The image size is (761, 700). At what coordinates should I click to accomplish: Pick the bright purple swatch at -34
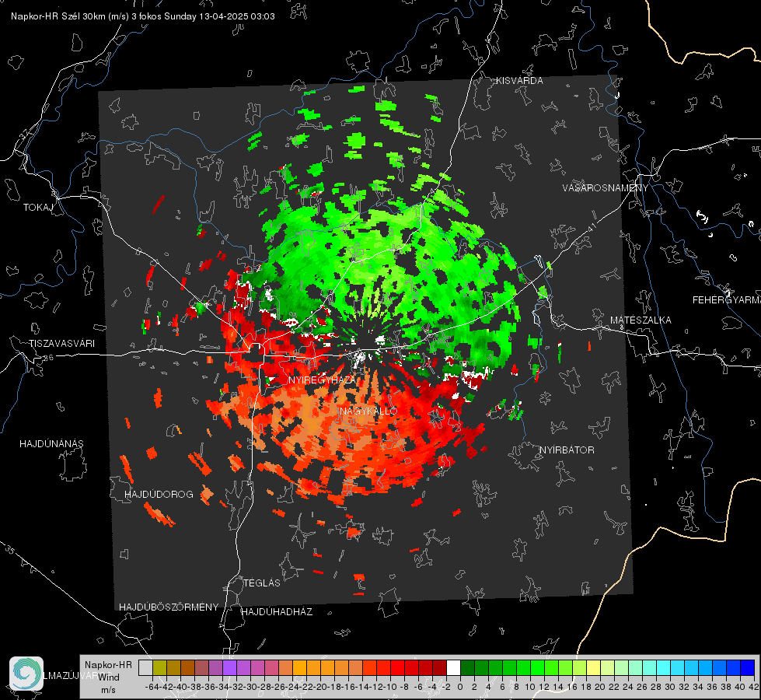pos(229,667)
